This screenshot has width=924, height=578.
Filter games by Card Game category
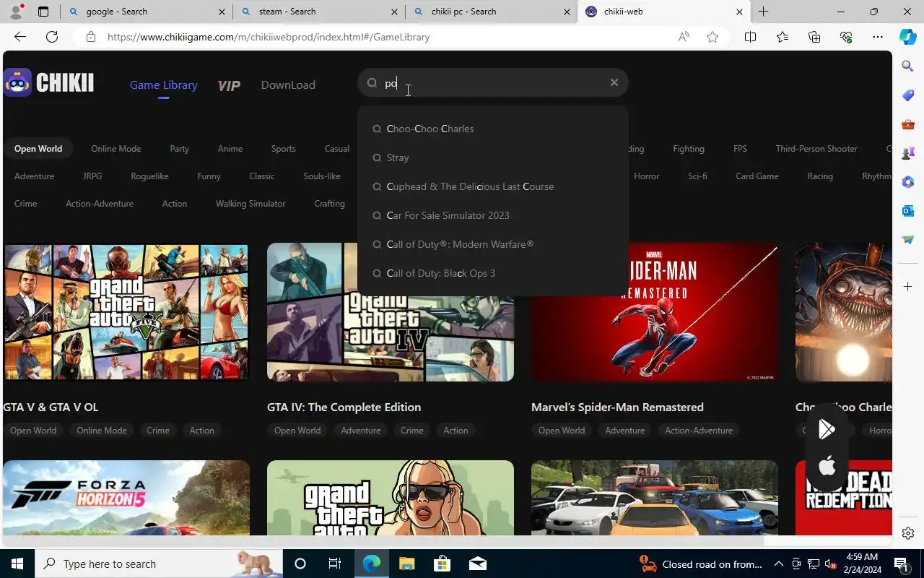pos(757,176)
